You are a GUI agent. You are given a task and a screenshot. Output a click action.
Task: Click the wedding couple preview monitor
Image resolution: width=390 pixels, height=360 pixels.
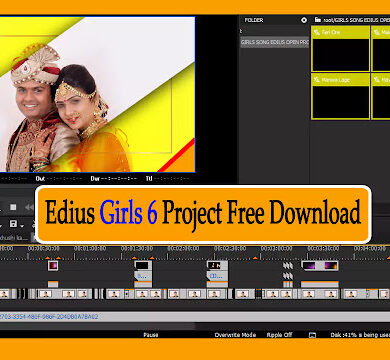(97, 94)
